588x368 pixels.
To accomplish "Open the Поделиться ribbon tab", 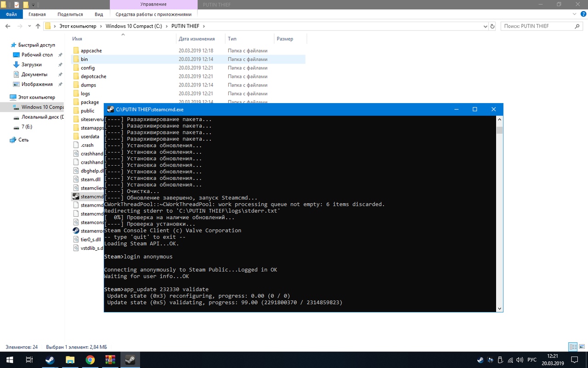I will 70,14.
